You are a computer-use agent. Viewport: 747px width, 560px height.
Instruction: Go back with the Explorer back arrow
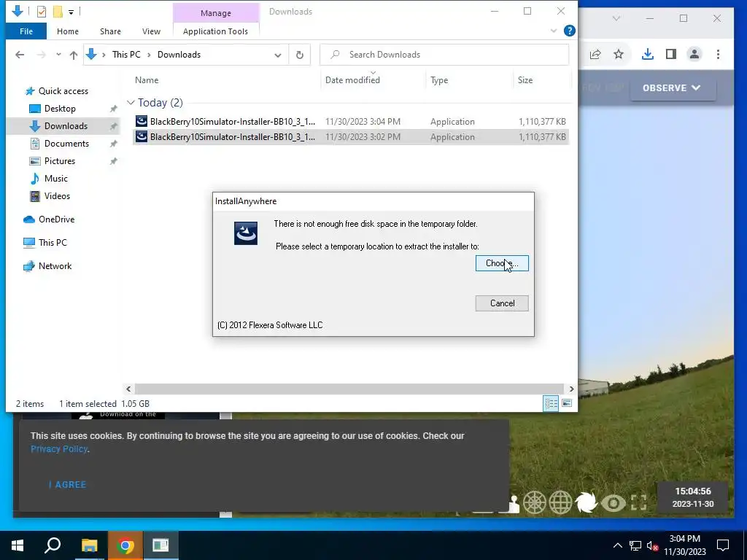pos(20,55)
